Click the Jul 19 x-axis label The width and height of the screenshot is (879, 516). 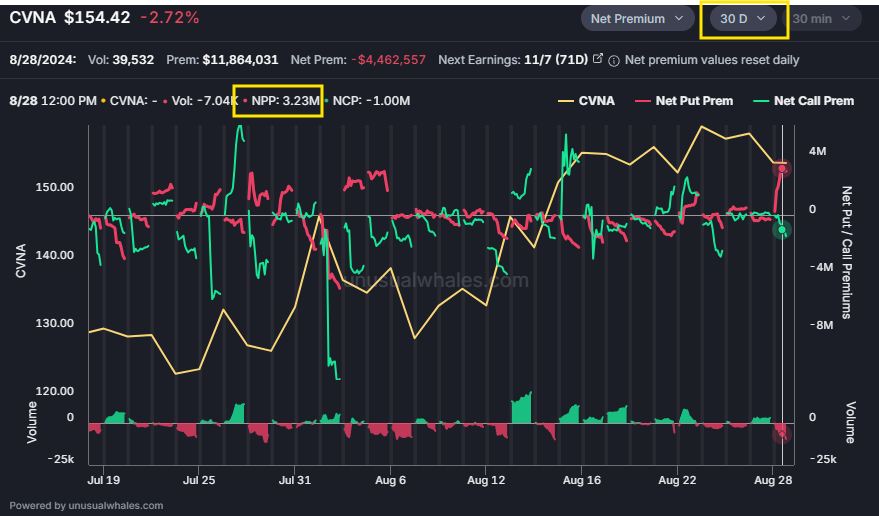coord(103,481)
